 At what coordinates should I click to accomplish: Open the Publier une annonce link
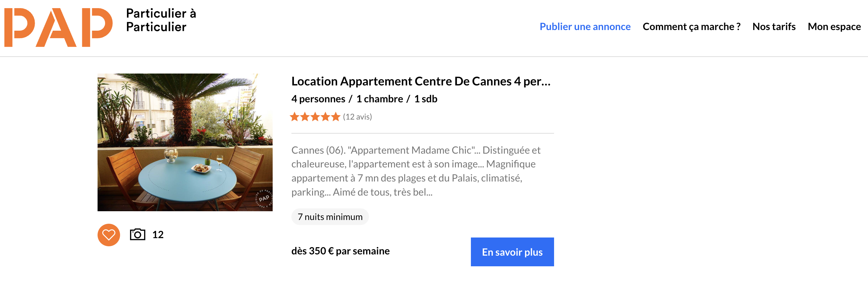(585, 27)
